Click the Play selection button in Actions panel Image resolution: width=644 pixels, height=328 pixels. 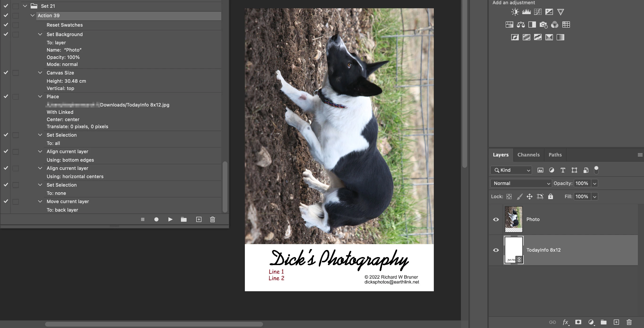click(170, 219)
